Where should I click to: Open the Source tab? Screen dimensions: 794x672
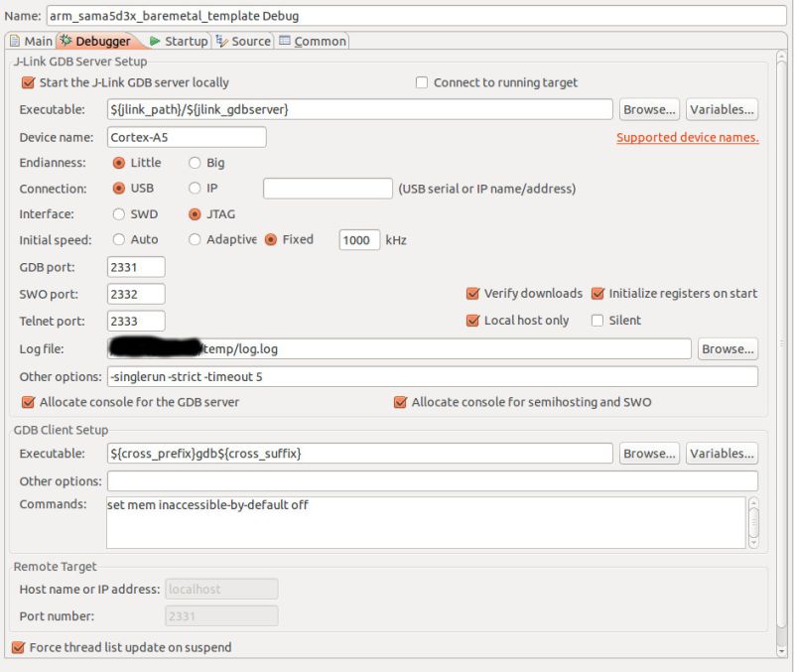[x=243, y=41]
